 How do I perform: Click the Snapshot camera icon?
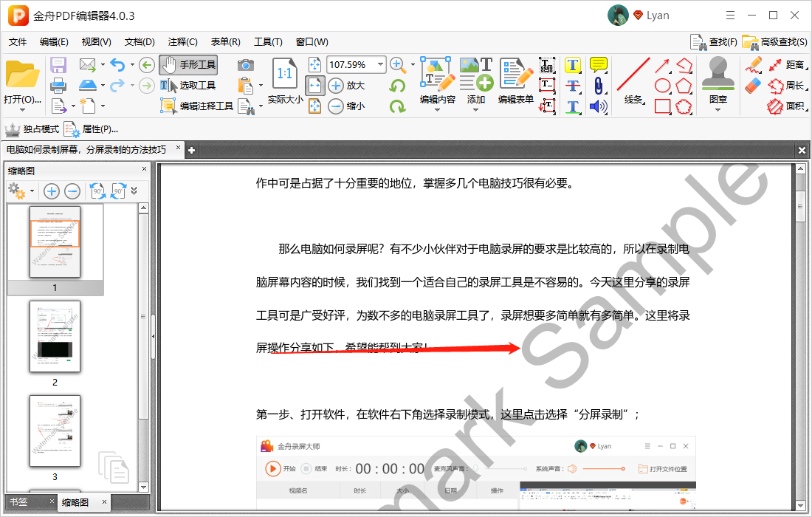(x=246, y=65)
